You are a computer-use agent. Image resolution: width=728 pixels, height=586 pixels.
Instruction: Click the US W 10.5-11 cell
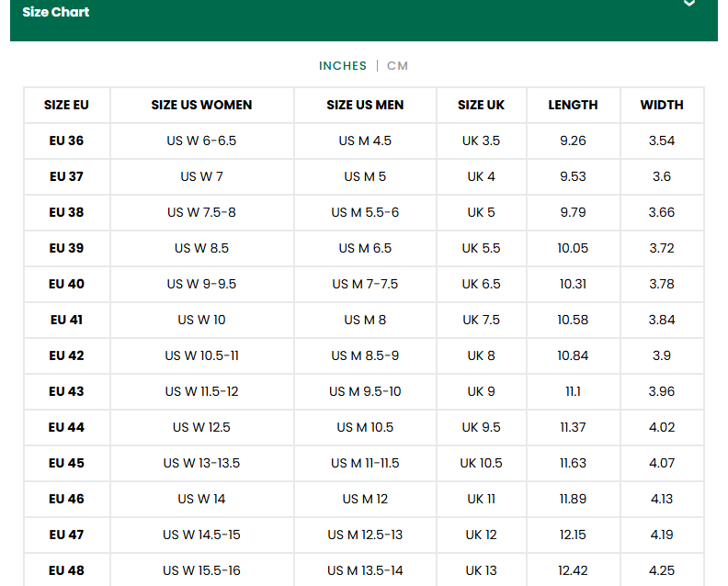[x=201, y=355]
